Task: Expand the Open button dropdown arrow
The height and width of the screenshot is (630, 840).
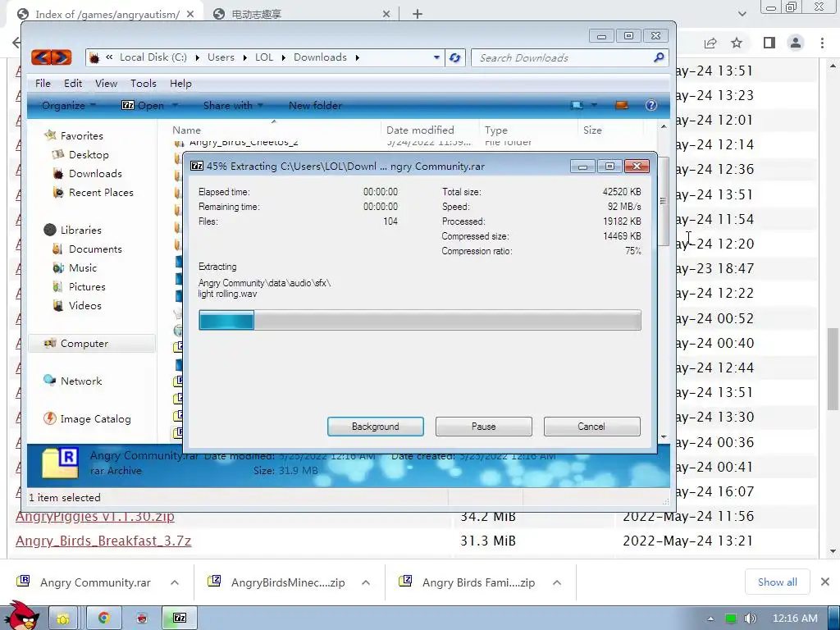Action: (175, 106)
